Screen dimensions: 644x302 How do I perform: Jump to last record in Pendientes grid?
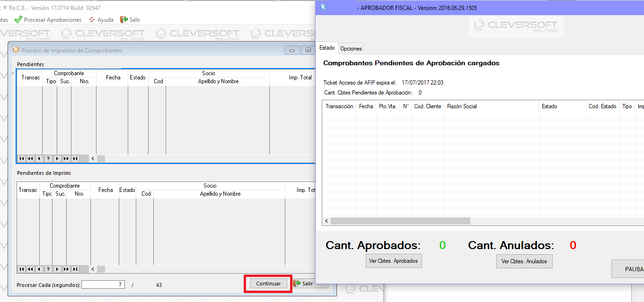(75, 159)
